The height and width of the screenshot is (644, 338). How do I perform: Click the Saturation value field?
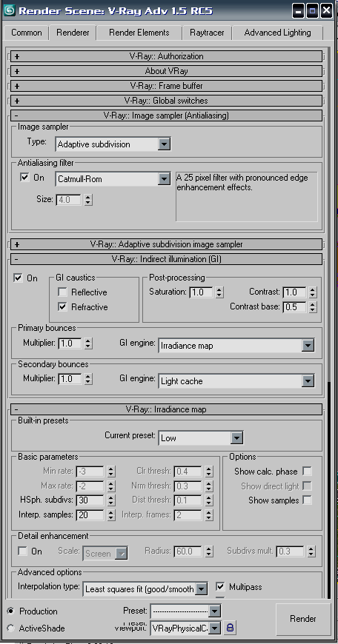click(x=202, y=292)
